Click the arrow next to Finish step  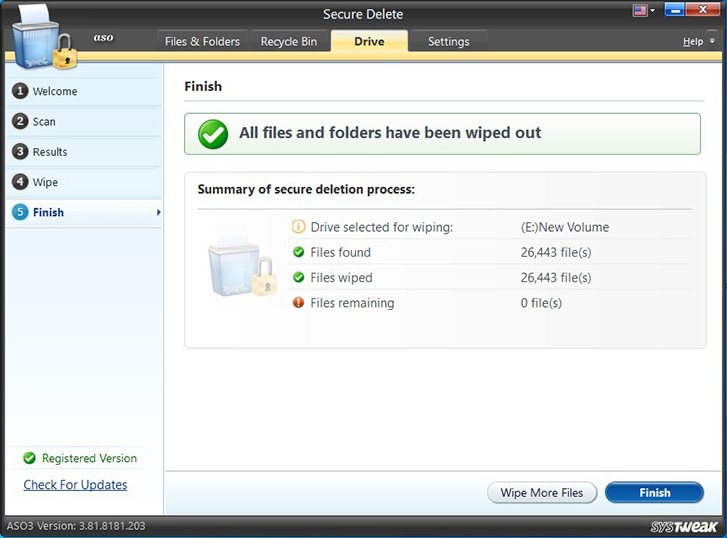[x=158, y=213]
